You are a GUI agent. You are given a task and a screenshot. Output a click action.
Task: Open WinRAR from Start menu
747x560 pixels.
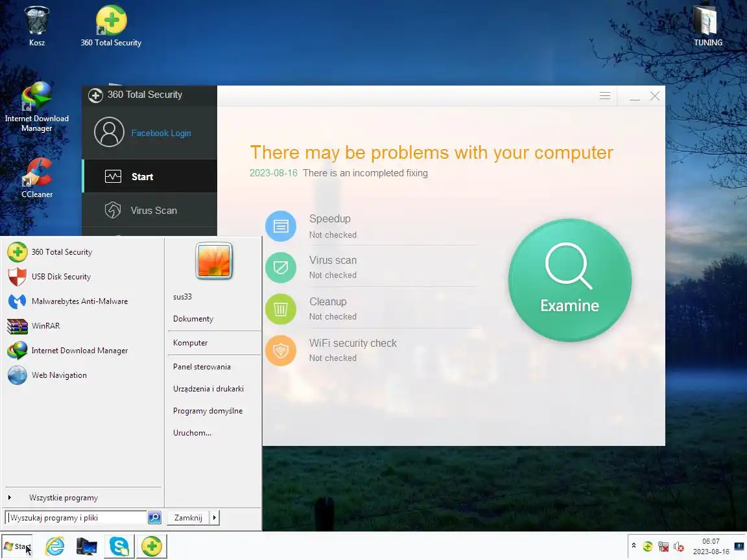[83, 326]
